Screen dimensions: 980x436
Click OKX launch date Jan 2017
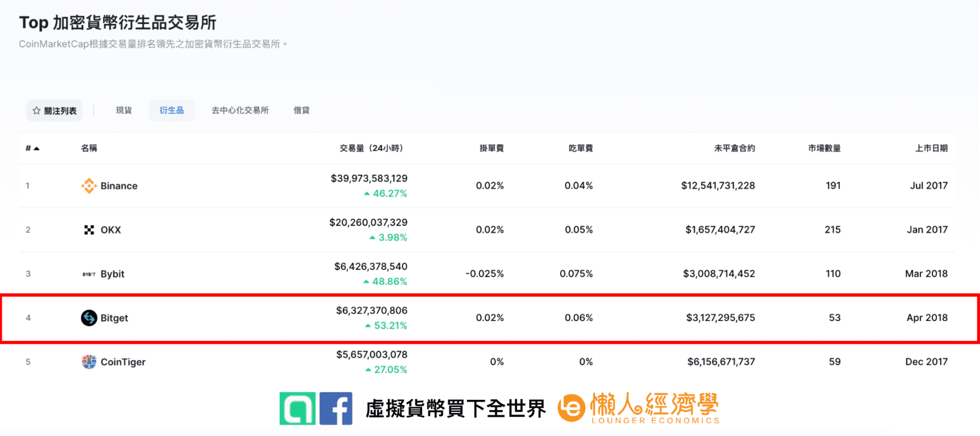click(x=927, y=230)
